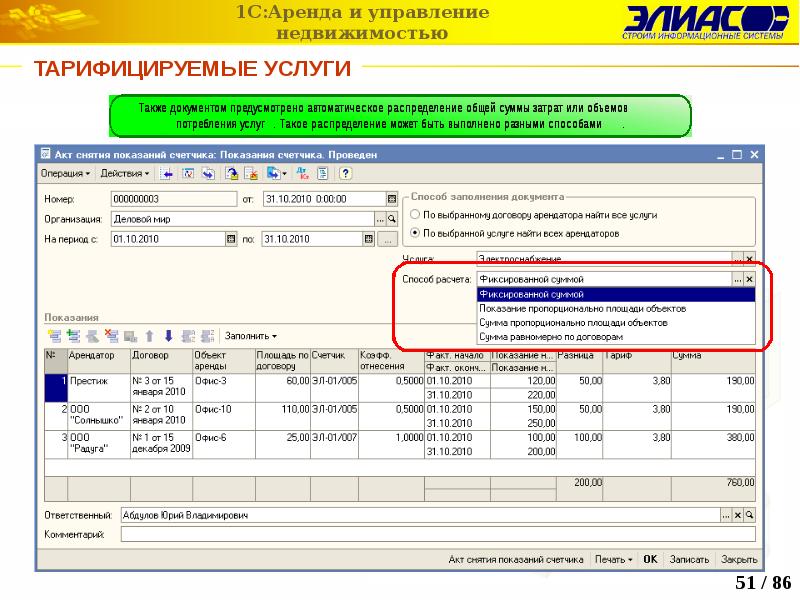The width and height of the screenshot is (800, 600).
Task: Expand the Печать dropdown button
Action: 612,559
